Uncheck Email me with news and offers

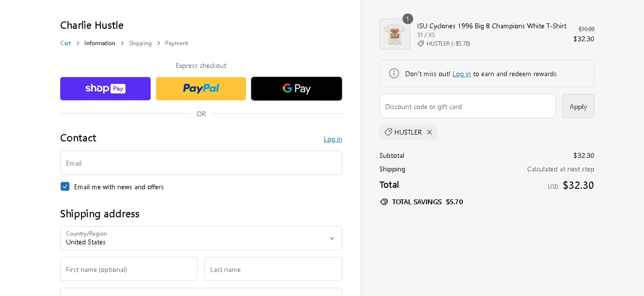click(65, 187)
